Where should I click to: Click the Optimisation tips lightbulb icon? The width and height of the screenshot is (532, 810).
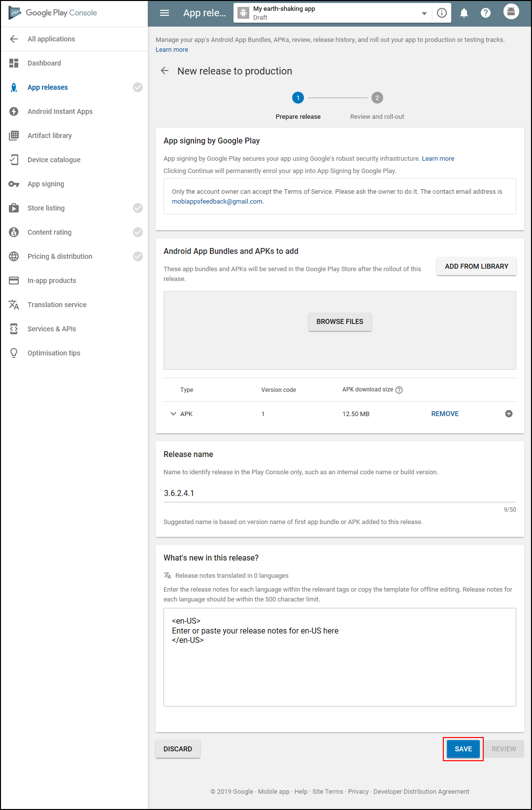[14, 353]
